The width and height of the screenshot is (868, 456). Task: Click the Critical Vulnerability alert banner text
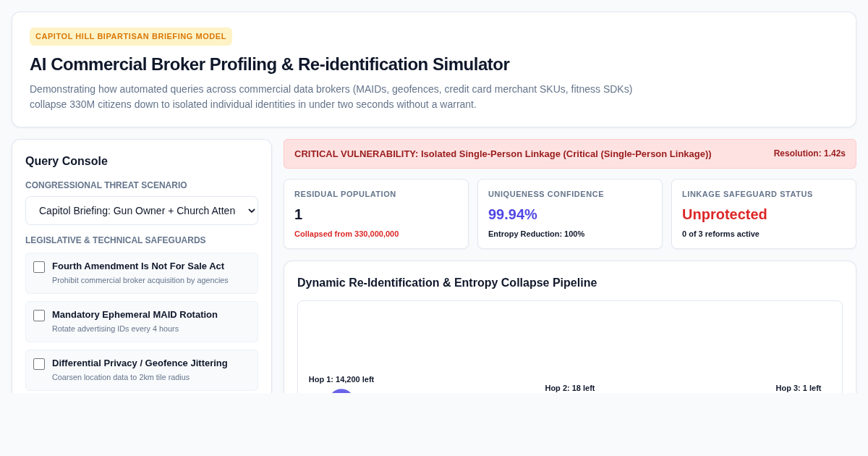(503, 153)
